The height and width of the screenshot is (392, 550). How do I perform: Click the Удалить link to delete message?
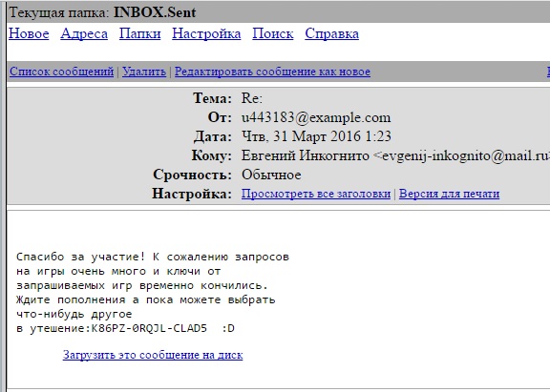(144, 72)
